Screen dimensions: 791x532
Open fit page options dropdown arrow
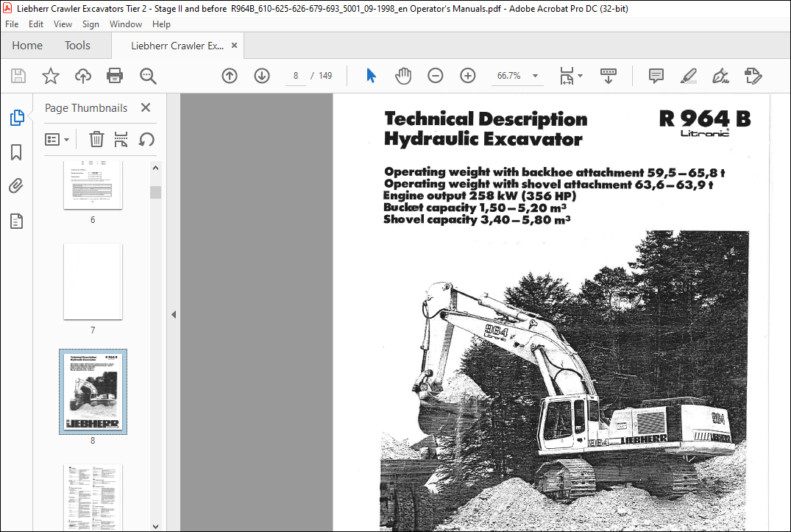580,76
